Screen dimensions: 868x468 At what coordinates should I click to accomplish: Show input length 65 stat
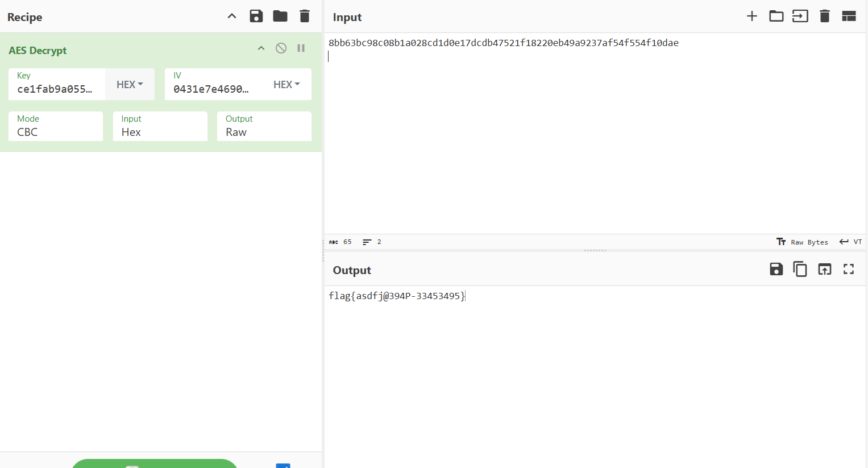pos(340,242)
